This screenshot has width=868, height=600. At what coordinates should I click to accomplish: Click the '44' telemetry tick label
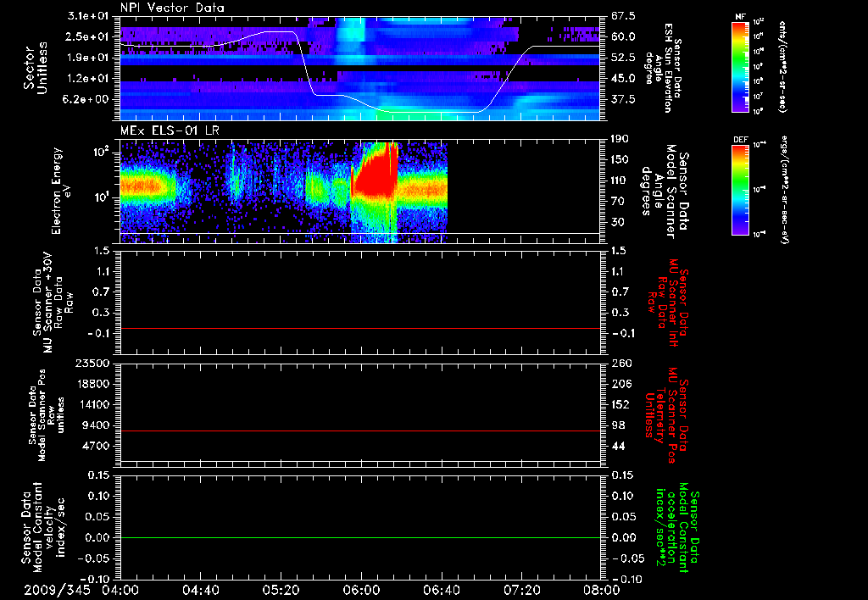[617, 446]
